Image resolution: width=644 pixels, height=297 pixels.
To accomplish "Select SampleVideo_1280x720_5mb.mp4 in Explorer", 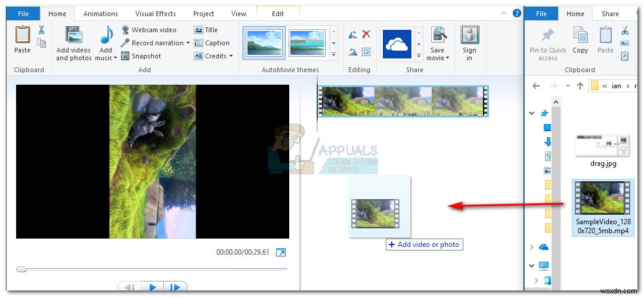I will pos(603,208).
